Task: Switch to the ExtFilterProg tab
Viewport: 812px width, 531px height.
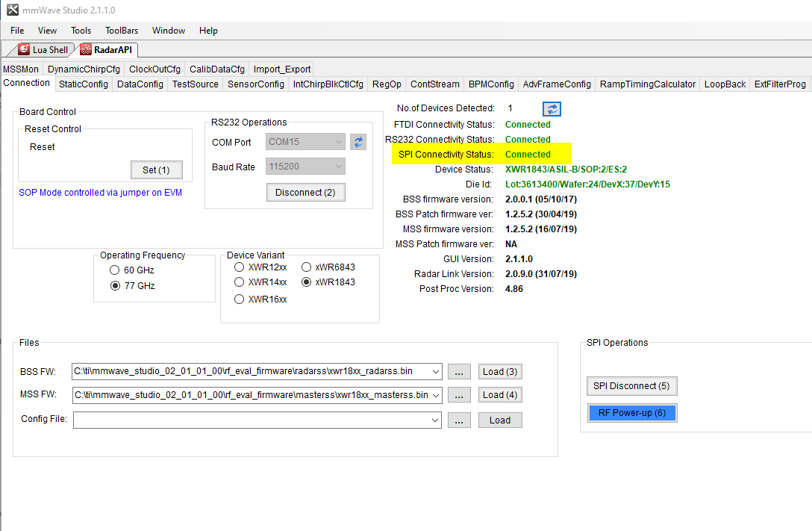Action: point(780,84)
